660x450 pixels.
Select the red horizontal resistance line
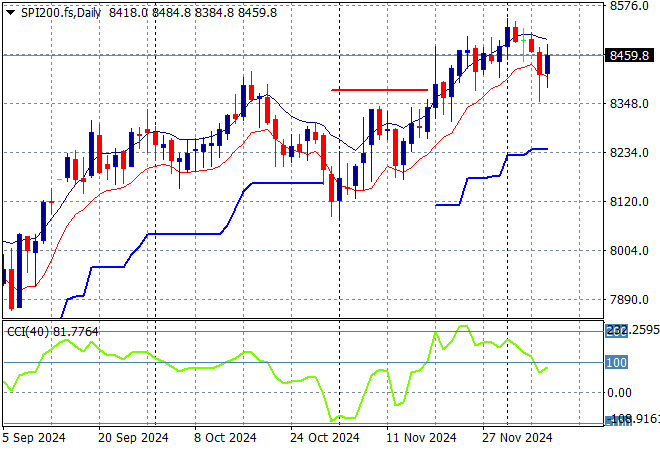379,90
